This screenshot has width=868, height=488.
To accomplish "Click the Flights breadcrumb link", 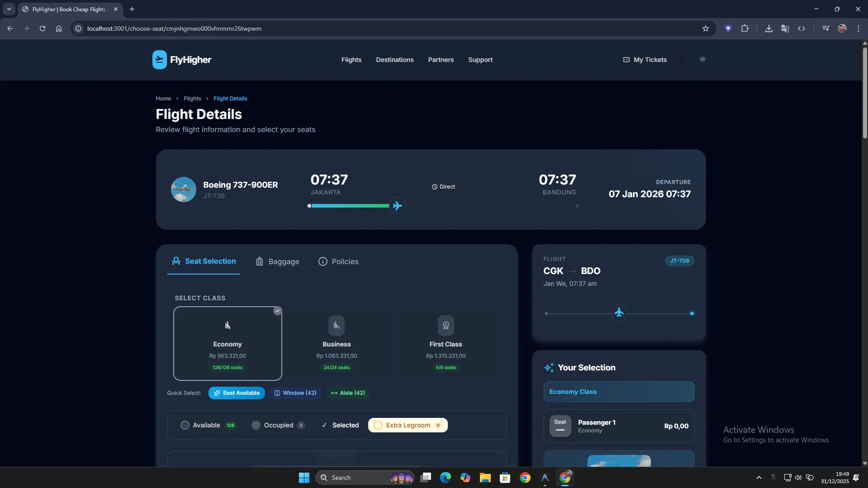I will (192, 99).
